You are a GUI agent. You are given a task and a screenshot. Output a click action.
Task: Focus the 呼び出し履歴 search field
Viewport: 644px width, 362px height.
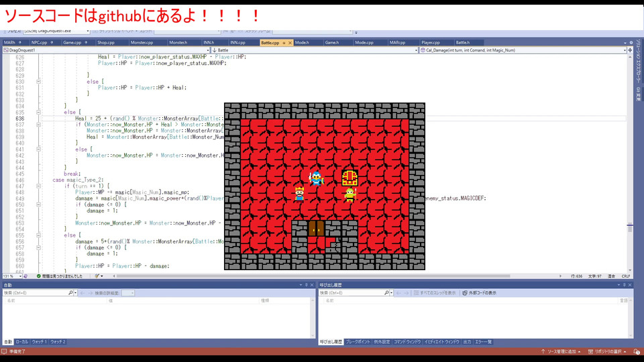pyautogui.click(x=352, y=293)
